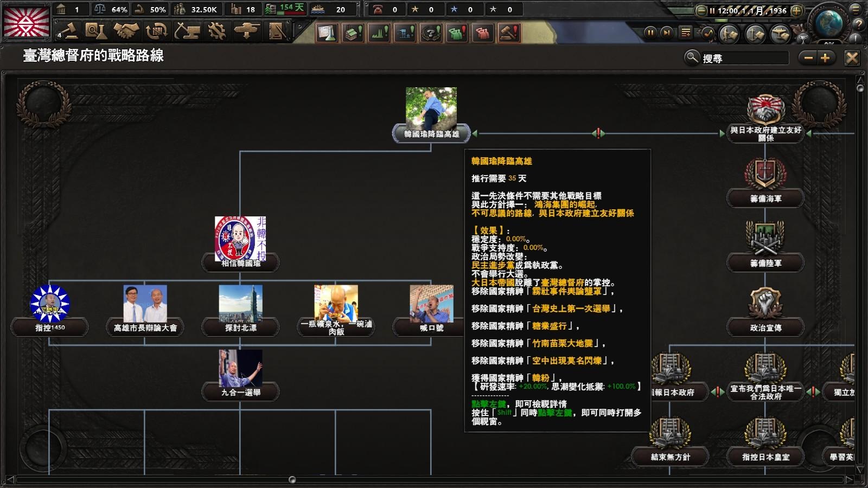Open the Decisions gavel menu
Viewport: 868px width, 488px height.
(69, 31)
